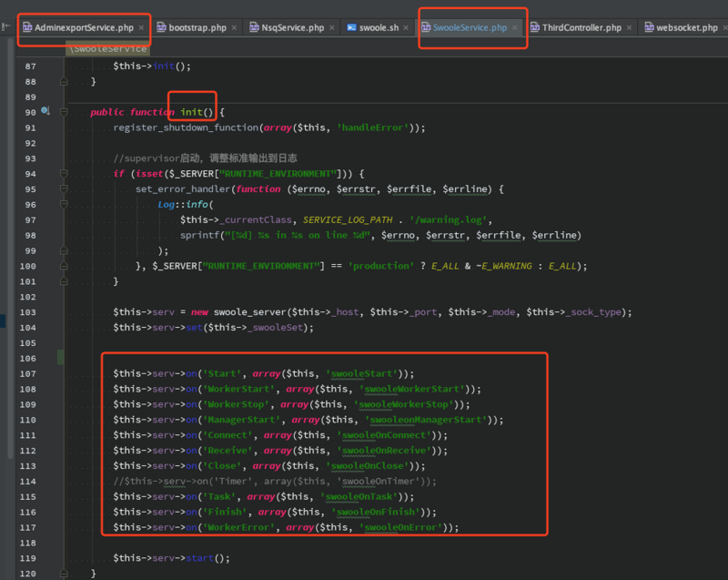The width and height of the screenshot is (728, 580).
Task: Click SERVICE_LOG_PATH constant on line 97
Action: 348,219
